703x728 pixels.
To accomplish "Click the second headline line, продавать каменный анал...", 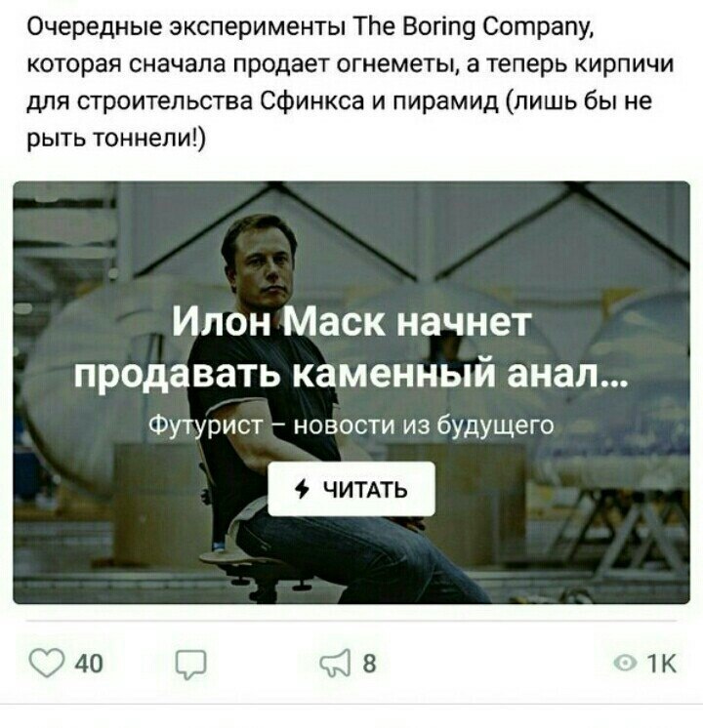I will [351, 373].
